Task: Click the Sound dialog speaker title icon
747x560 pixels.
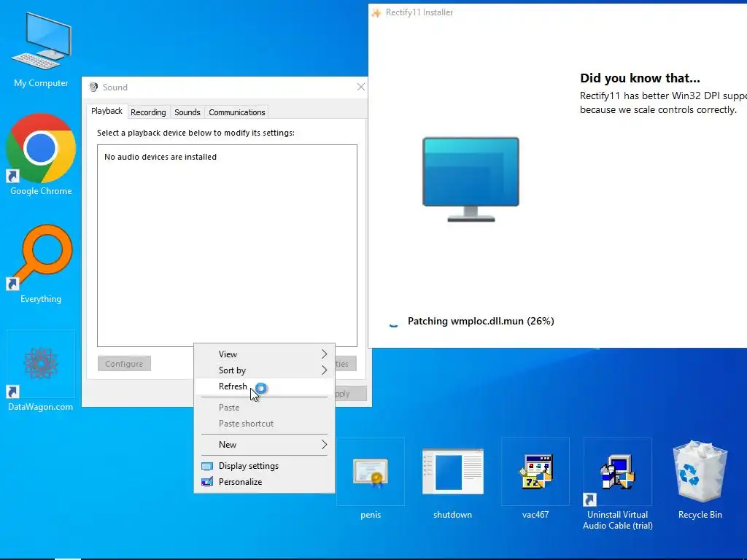Action: point(93,87)
